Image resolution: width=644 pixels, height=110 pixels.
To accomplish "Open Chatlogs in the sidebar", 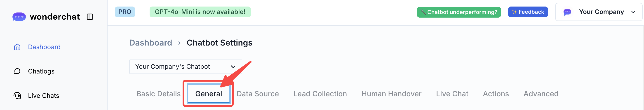I will [x=41, y=71].
